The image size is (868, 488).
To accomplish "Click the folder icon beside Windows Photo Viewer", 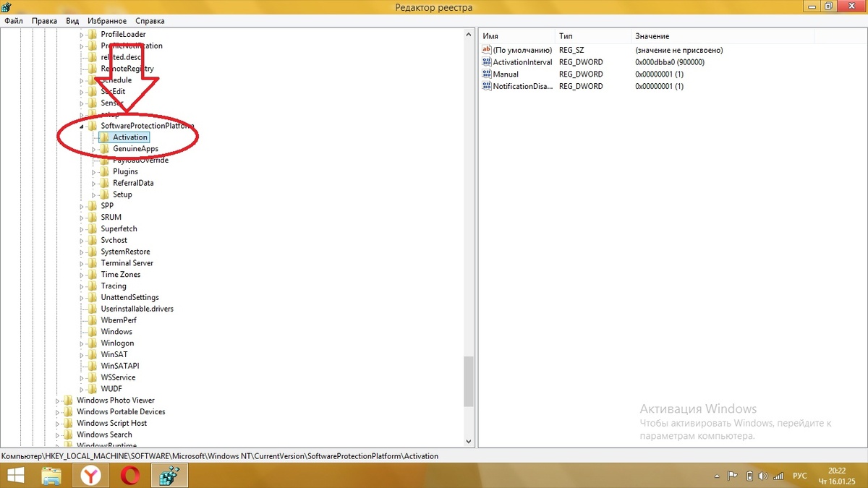I will pyautogui.click(x=68, y=401).
